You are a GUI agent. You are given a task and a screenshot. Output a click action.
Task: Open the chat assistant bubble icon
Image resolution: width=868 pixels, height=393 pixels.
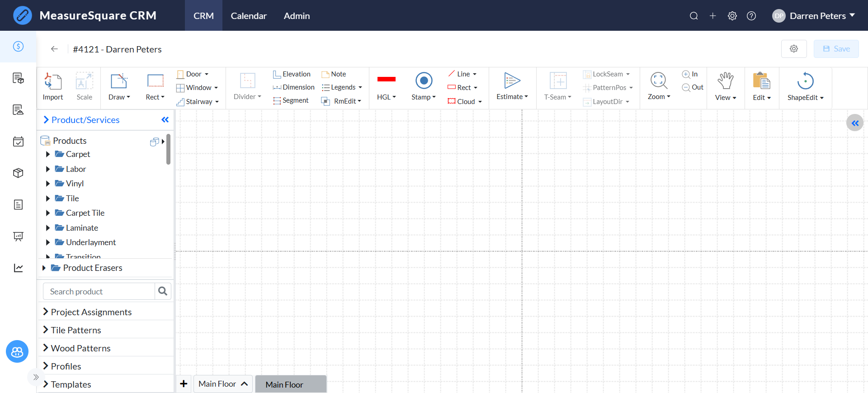coord(17,351)
